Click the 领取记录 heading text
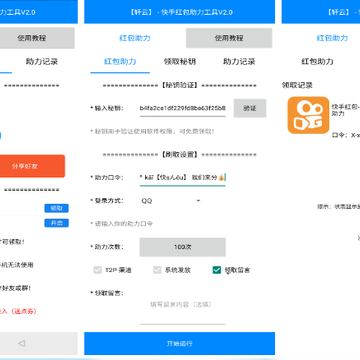The image size is (360, 360). coord(297,85)
